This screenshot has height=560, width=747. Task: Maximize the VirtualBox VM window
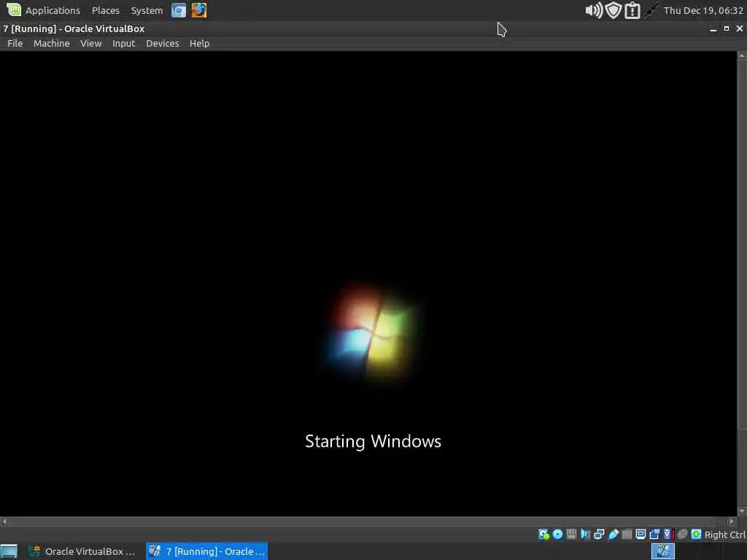(x=727, y=29)
